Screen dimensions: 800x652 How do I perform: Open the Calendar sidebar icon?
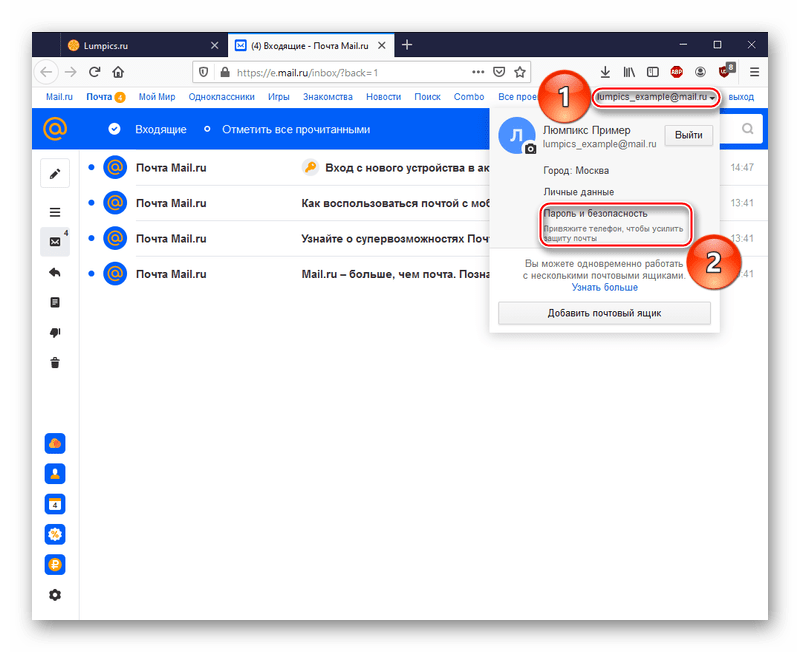point(55,504)
